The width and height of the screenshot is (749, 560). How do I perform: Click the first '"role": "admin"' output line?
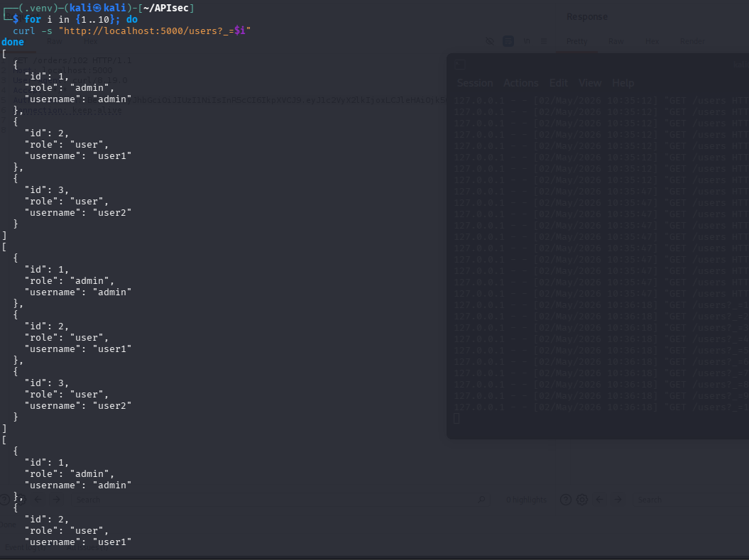(x=70, y=88)
